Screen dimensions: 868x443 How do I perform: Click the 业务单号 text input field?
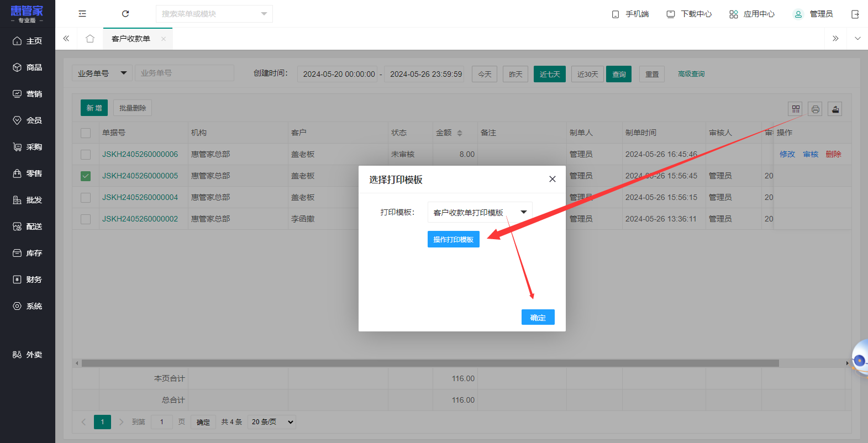[x=185, y=73]
